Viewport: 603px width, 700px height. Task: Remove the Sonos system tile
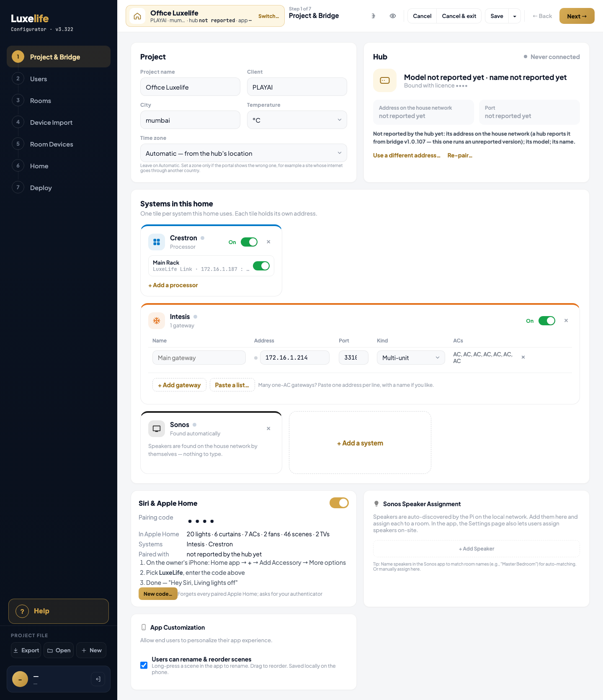pos(268,428)
